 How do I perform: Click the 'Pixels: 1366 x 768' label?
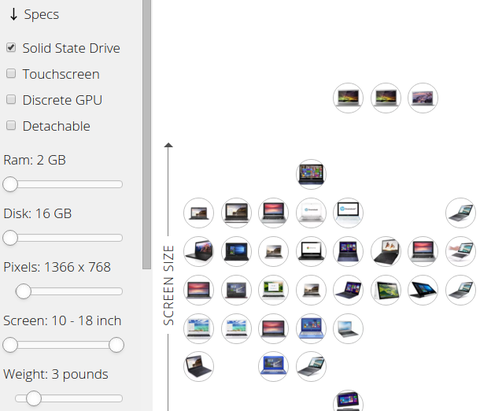click(x=57, y=267)
